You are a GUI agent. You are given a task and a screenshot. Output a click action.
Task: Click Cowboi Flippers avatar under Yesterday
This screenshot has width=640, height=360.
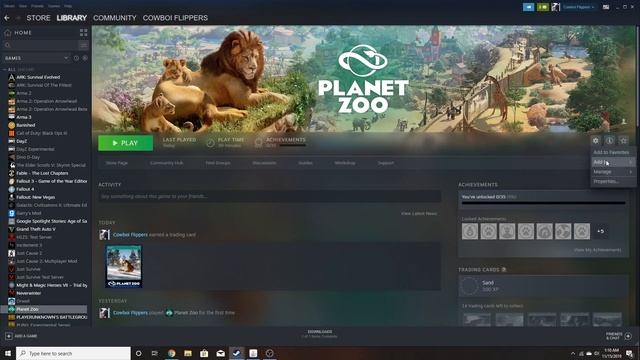(104, 313)
